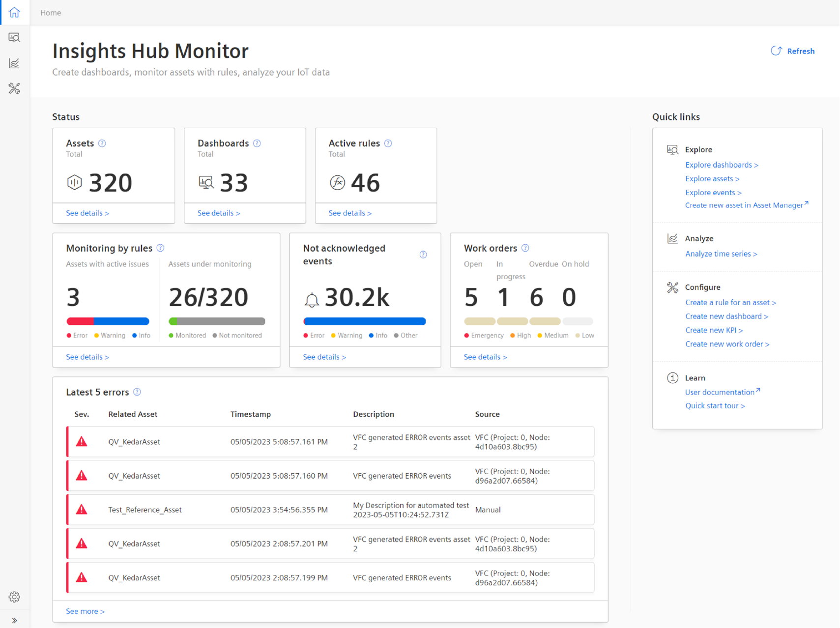Open the Work orders help icon
This screenshot has height=628, width=840.
[x=525, y=248]
